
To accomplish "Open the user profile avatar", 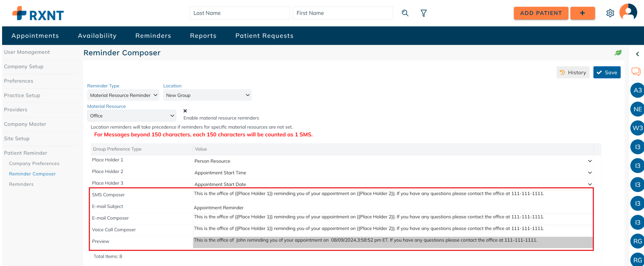I will click(x=628, y=12).
